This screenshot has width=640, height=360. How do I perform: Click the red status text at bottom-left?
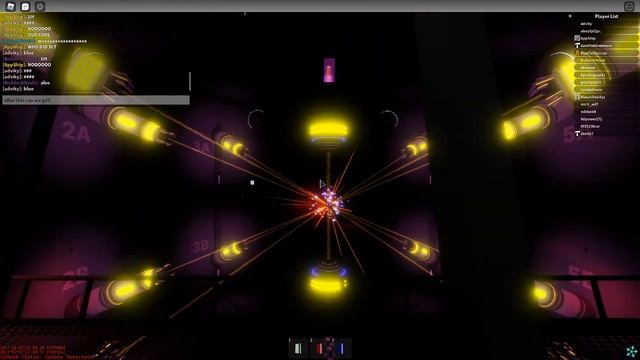(x=46, y=352)
